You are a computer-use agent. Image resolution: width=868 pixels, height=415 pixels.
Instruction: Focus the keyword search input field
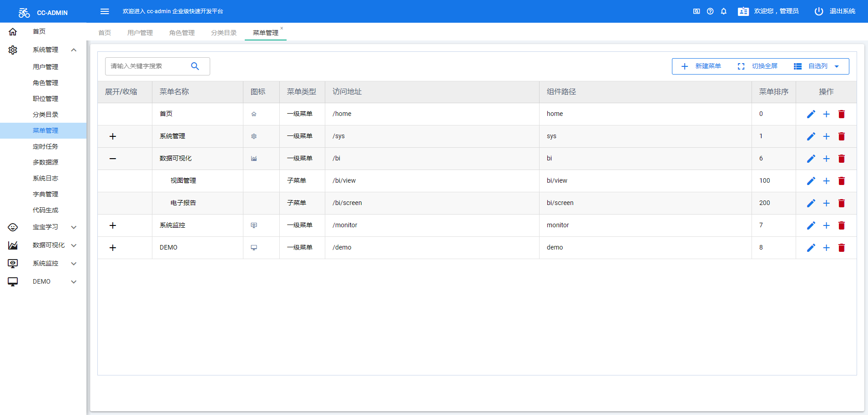pyautogui.click(x=148, y=66)
